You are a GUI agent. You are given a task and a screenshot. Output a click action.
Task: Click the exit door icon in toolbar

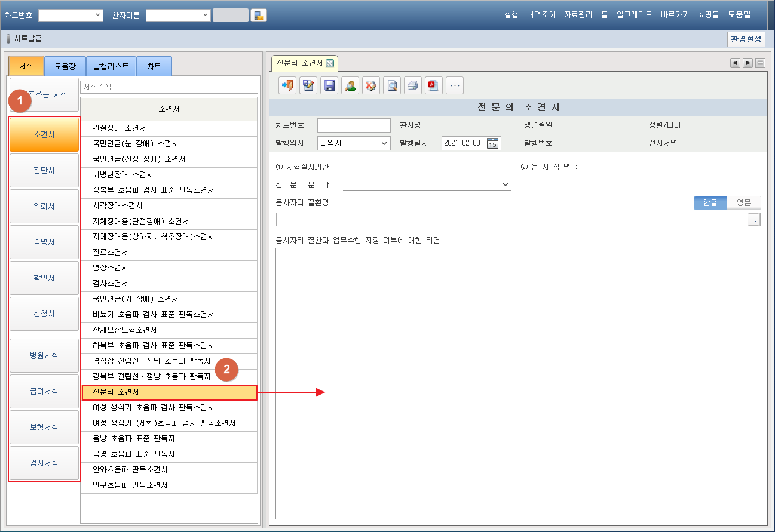point(287,85)
